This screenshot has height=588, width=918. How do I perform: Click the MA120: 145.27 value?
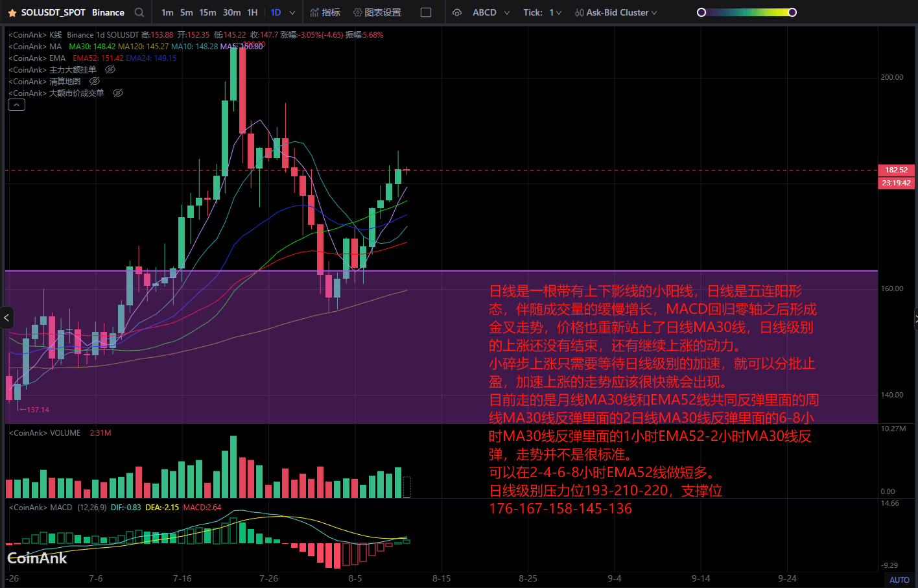tap(143, 46)
